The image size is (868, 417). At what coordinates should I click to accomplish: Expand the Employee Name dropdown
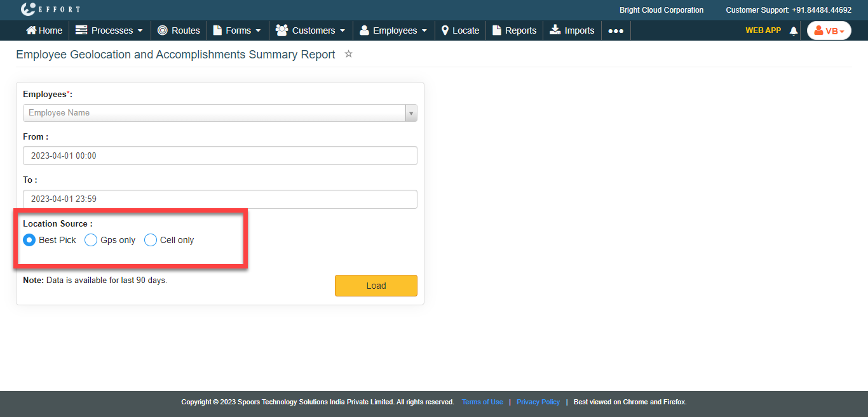[x=411, y=113]
